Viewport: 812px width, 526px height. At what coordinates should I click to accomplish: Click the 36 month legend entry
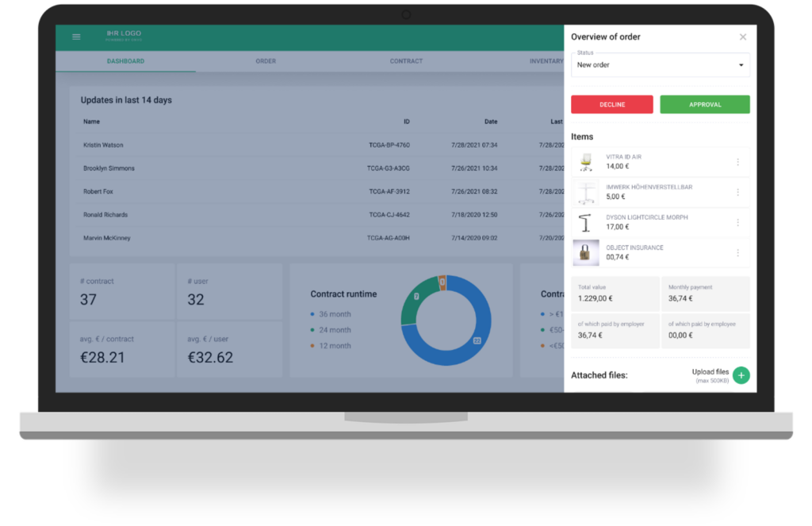(x=331, y=314)
